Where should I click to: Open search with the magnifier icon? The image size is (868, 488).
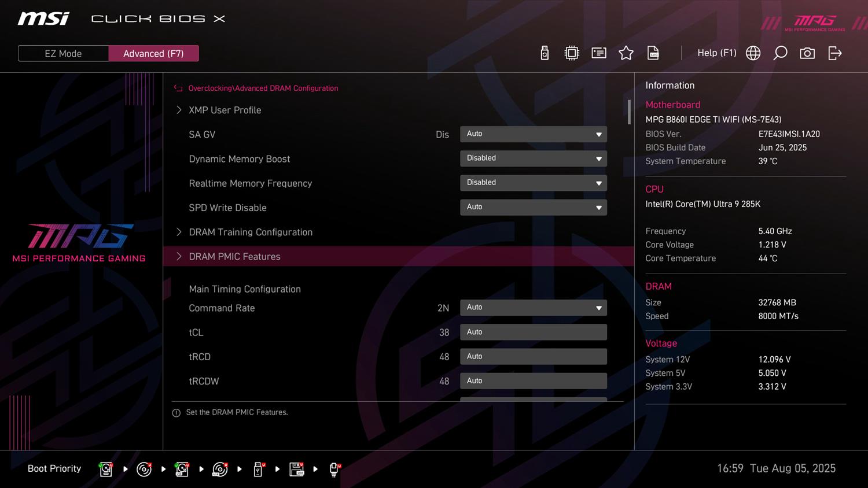780,53
